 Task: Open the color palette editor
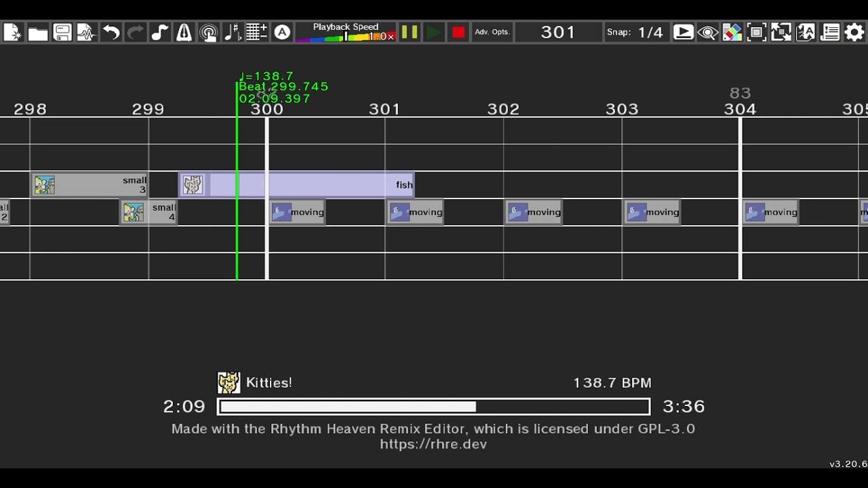point(732,33)
